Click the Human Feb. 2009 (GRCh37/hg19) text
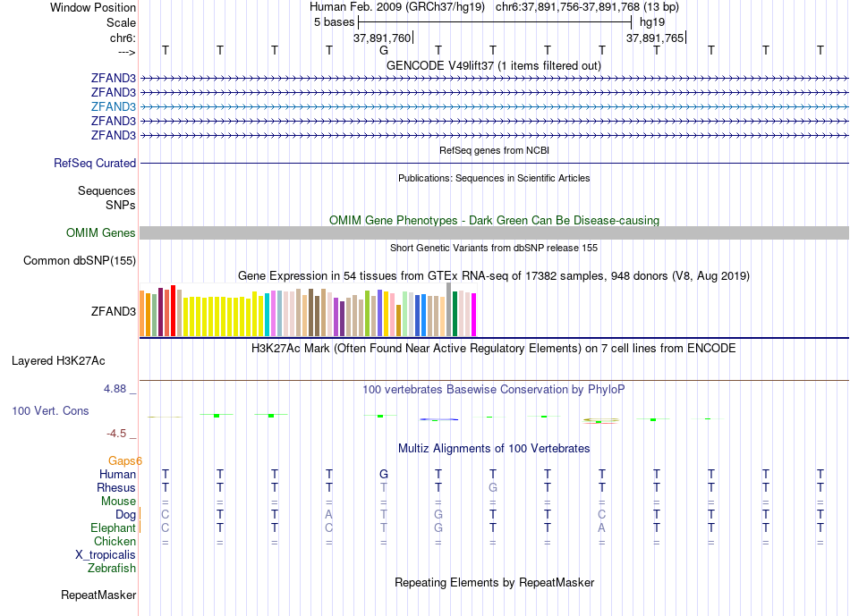850x616 pixels. (398, 7)
